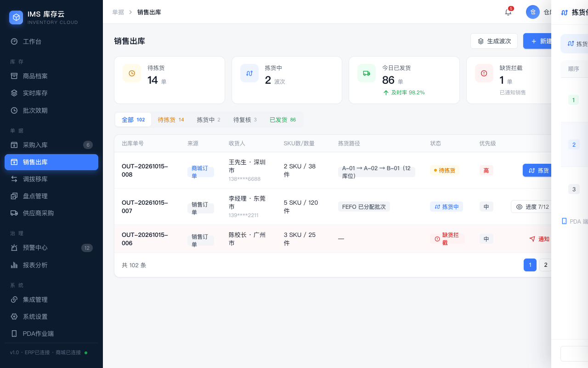
Task: Click the 共 102 条 total count
Action: tap(134, 265)
